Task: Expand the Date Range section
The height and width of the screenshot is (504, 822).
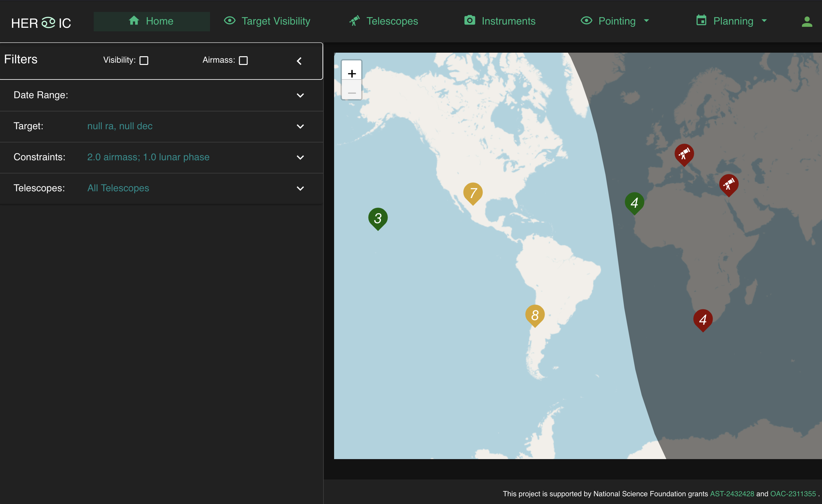Action: point(162,95)
